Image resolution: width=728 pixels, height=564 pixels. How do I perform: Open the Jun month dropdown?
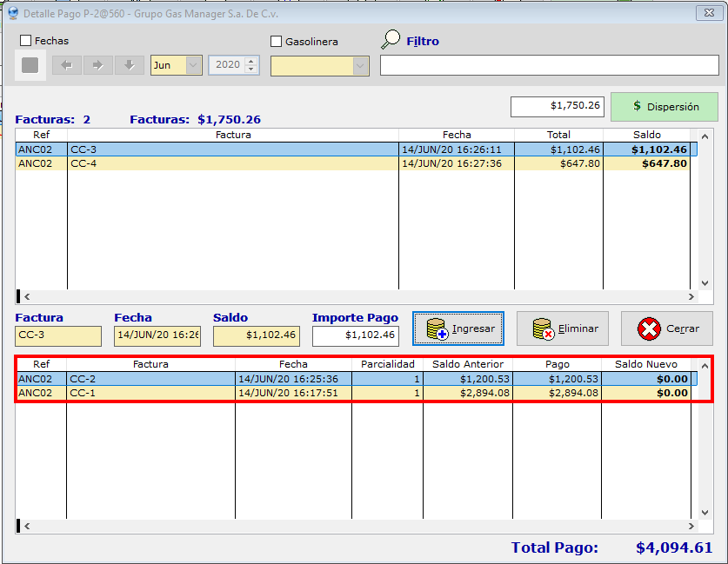[193, 65]
